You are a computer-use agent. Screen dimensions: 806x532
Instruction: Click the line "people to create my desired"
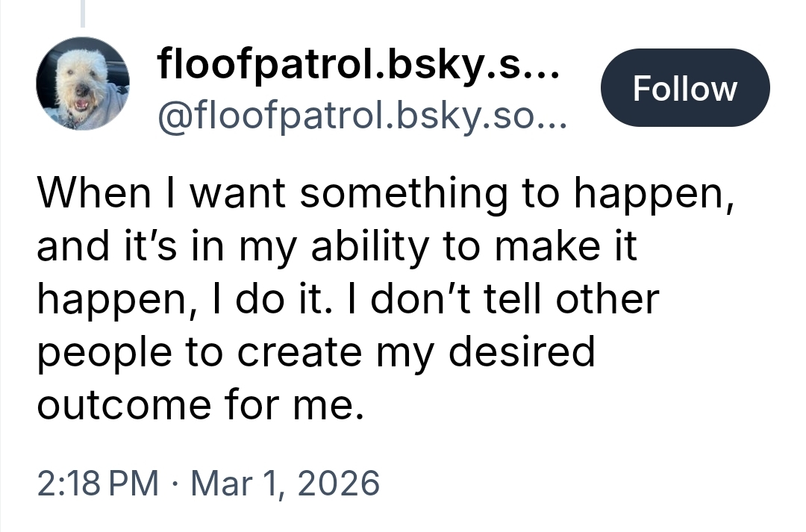[316, 351]
